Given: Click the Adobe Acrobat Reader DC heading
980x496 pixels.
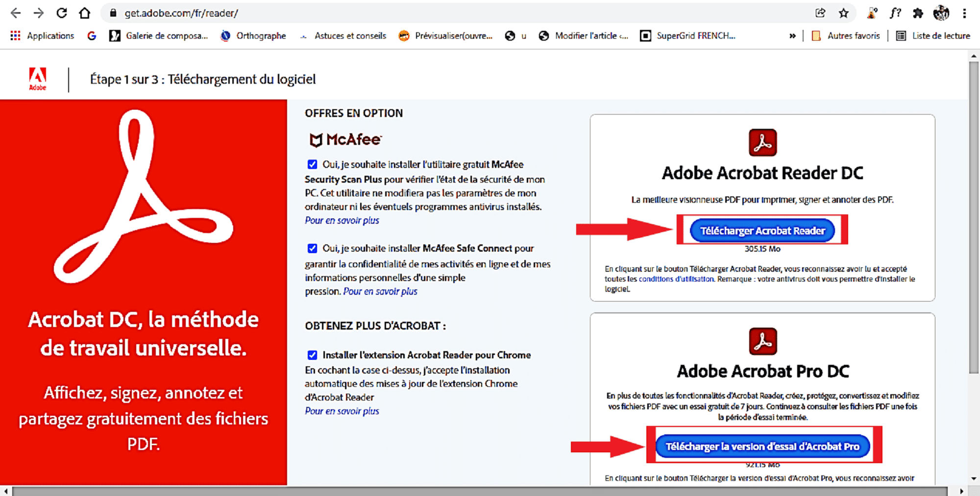Looking at the screenshot, I should point(762,173).
